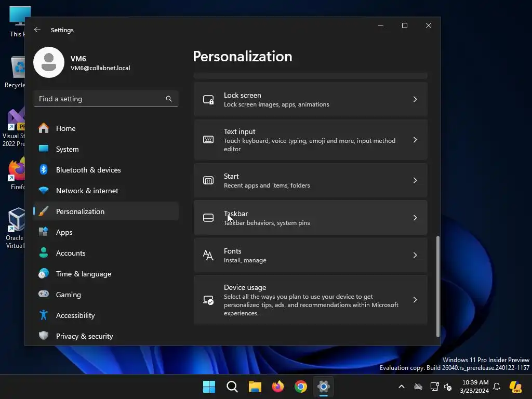
Task: Open the notification bell in system tray
Action: pyautogui.click(x=497, y=387)
